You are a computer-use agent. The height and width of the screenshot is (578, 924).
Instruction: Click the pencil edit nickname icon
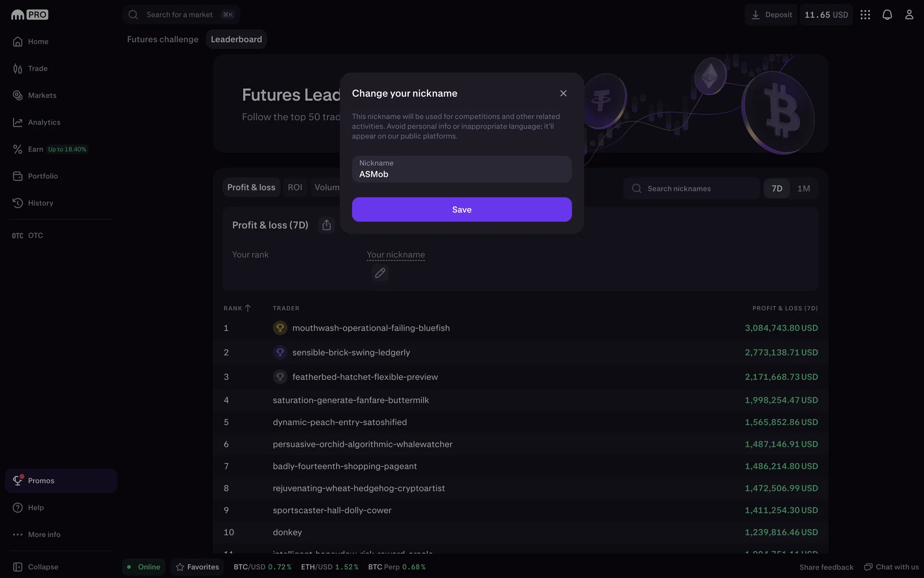point(380,273)
